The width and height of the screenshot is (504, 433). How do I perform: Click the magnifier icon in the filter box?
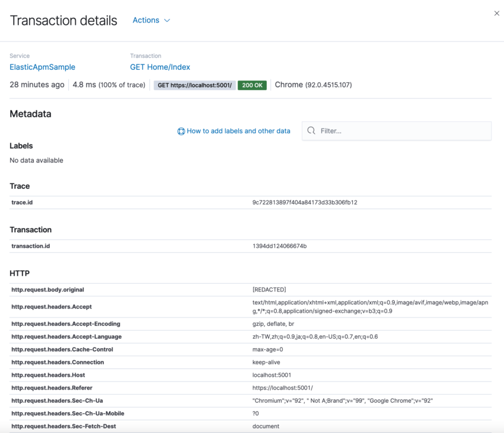[311, 131]
